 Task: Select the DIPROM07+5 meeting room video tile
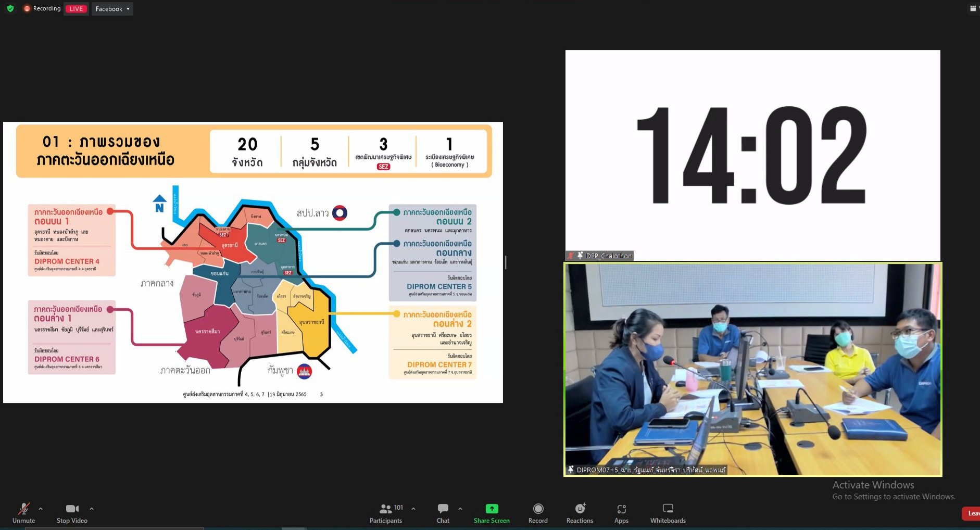(x=753, y=369)
